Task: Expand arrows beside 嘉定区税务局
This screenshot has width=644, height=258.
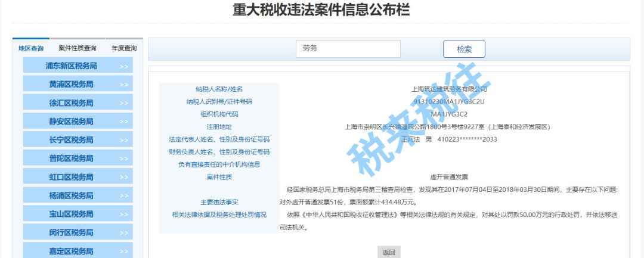Action: [124, 251]
